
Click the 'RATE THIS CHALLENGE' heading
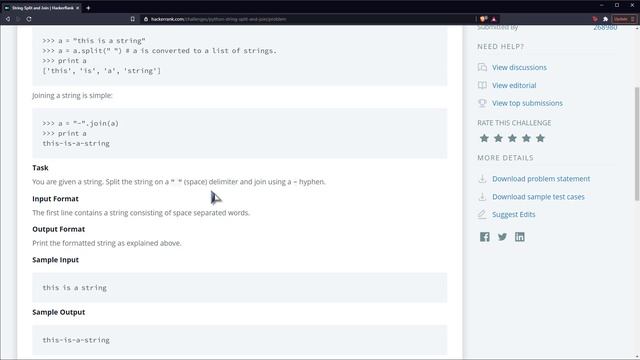click(x=514, y=123)
